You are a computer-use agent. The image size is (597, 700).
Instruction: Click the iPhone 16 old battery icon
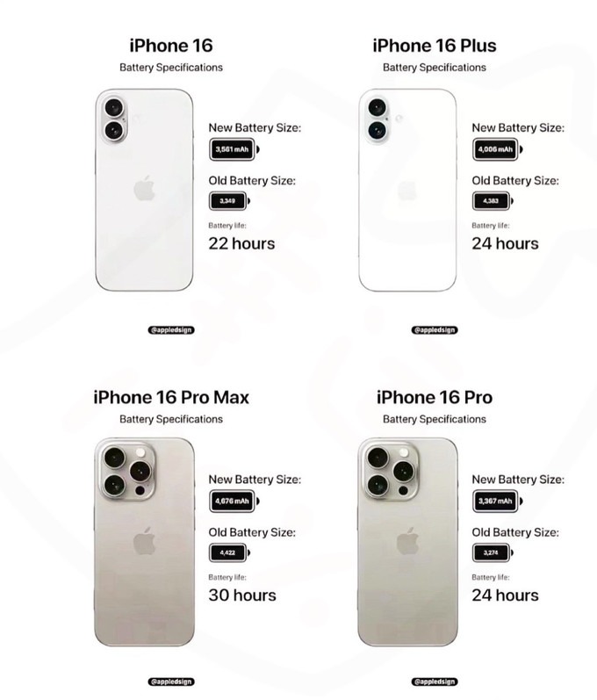tap(230, 201)
